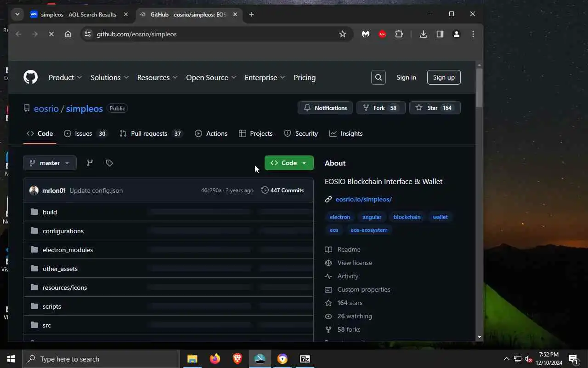Expand the Enterprise dropdown
588x368 pixels.
pyautogui.click(x=265, y=77)
